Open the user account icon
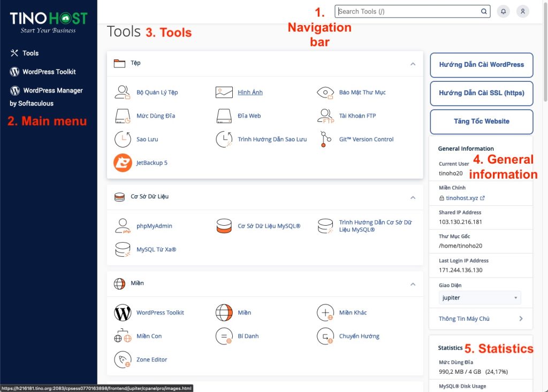 [x=523, y=12]
